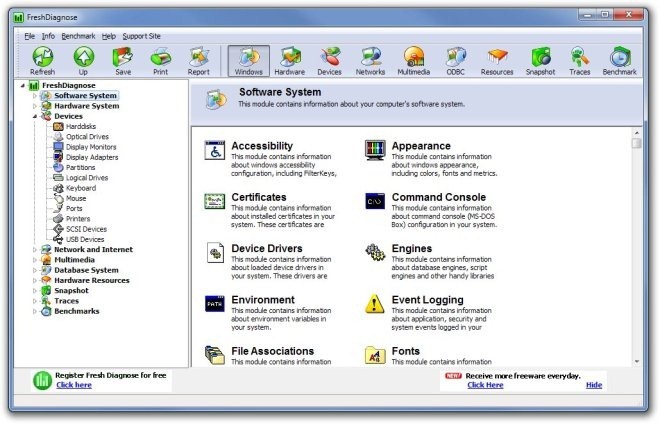Open the Multimedia toolbar icon

[414, 61]
